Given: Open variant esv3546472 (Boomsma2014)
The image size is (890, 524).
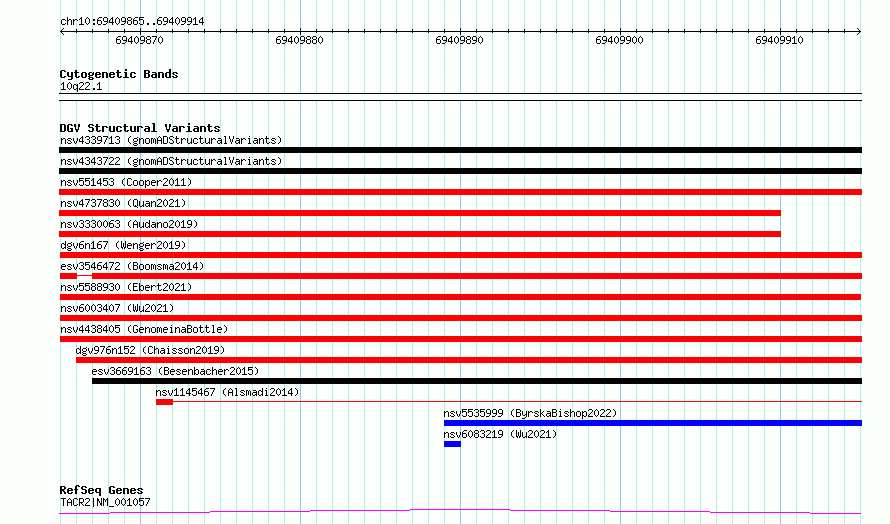Looking at the screenshot, I should [x=132, y=266].
